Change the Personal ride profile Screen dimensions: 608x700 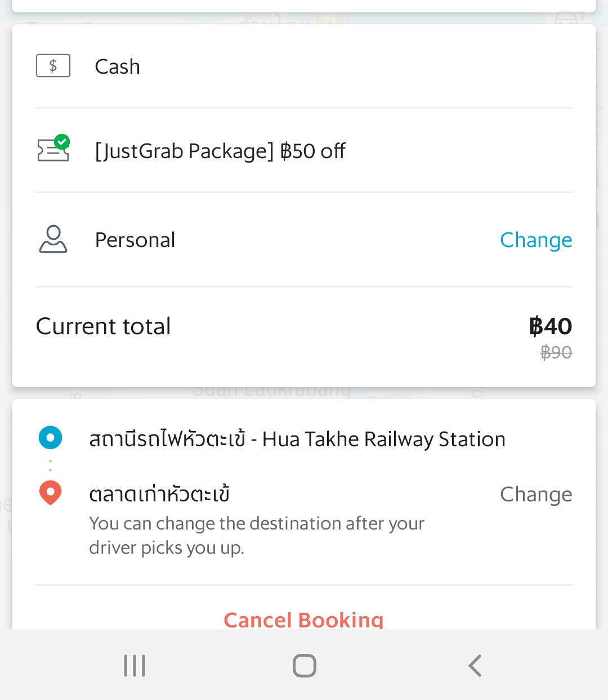535,240
